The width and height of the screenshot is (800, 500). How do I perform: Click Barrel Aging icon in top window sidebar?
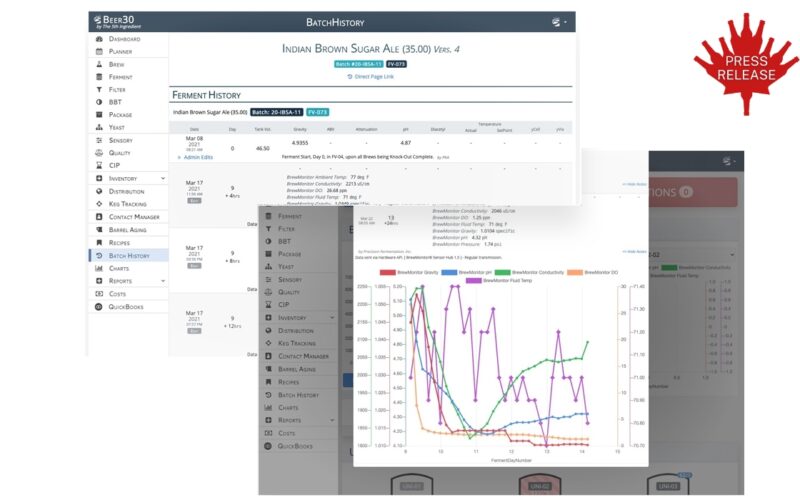pos(99,230)
